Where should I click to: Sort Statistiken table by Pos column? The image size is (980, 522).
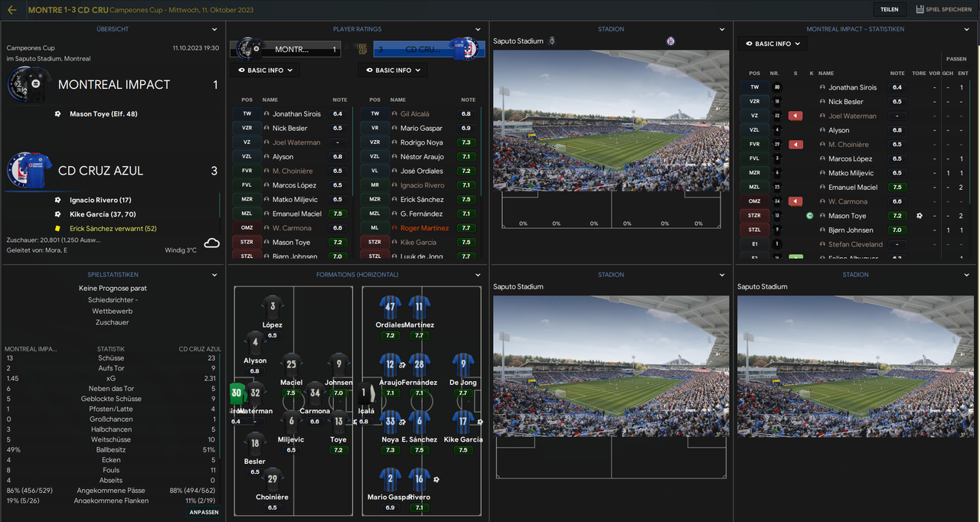point(754,73)
